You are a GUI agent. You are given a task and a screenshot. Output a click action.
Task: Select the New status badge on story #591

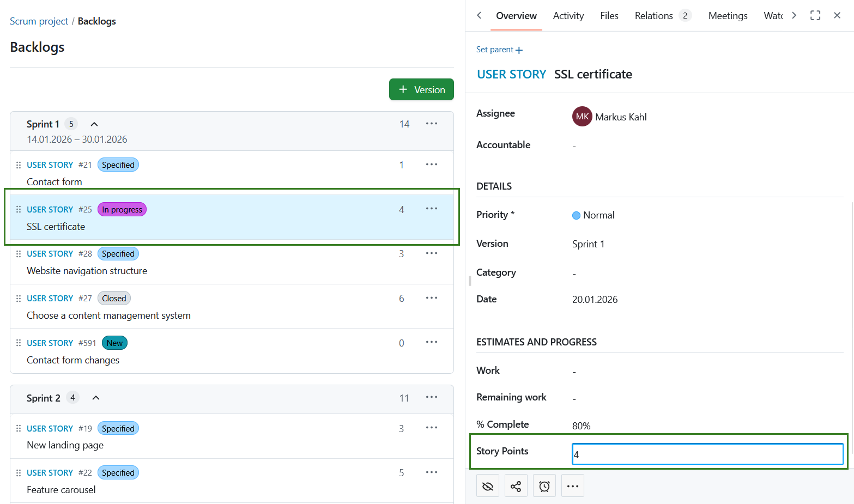[114, 343]
